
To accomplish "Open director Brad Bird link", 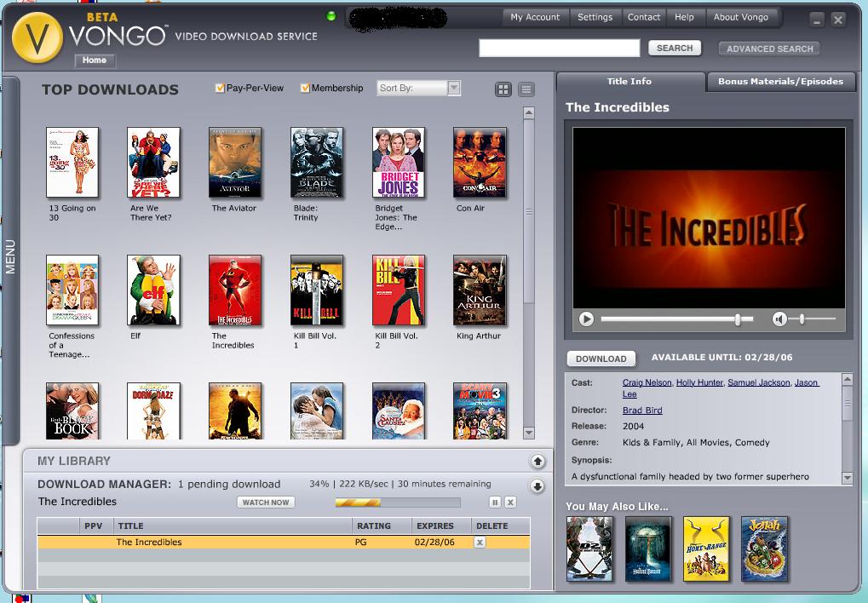I will pos(642,411).
